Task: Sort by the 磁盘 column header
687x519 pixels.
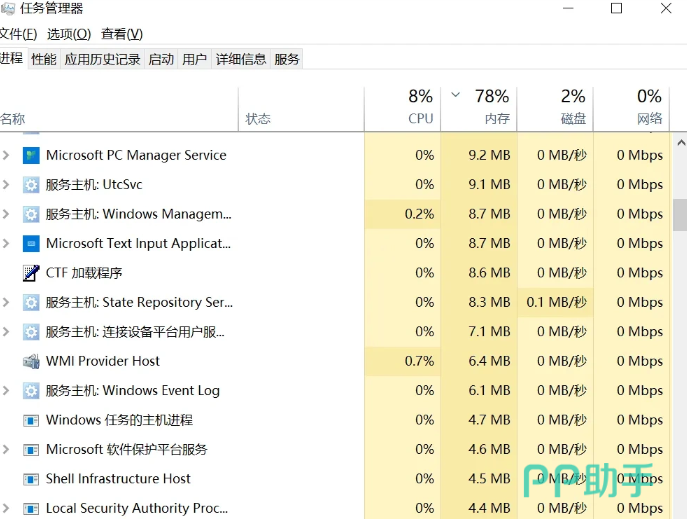Action: [x=555, y=109]
